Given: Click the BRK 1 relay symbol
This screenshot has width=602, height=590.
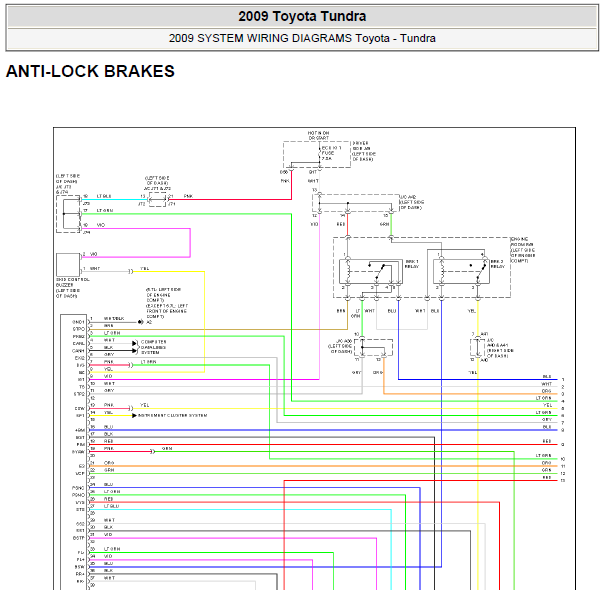Looking at the screenshot, I should (x=370, y=271).
